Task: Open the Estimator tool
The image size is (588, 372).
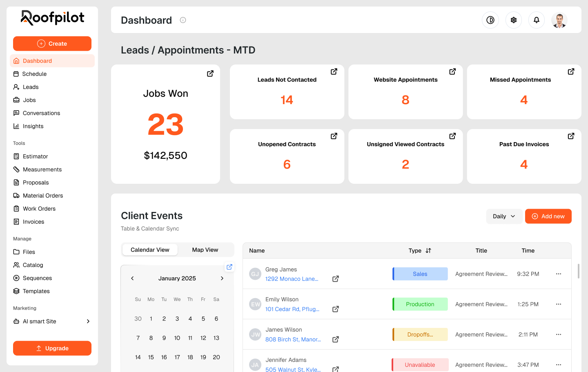Action: coord(52,156)
